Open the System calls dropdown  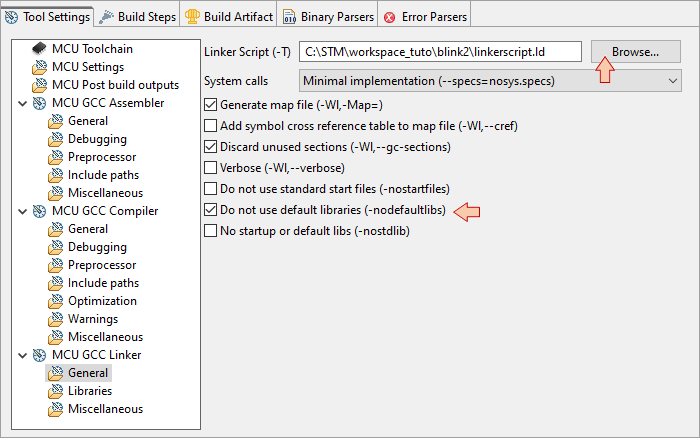click(490, 80)
